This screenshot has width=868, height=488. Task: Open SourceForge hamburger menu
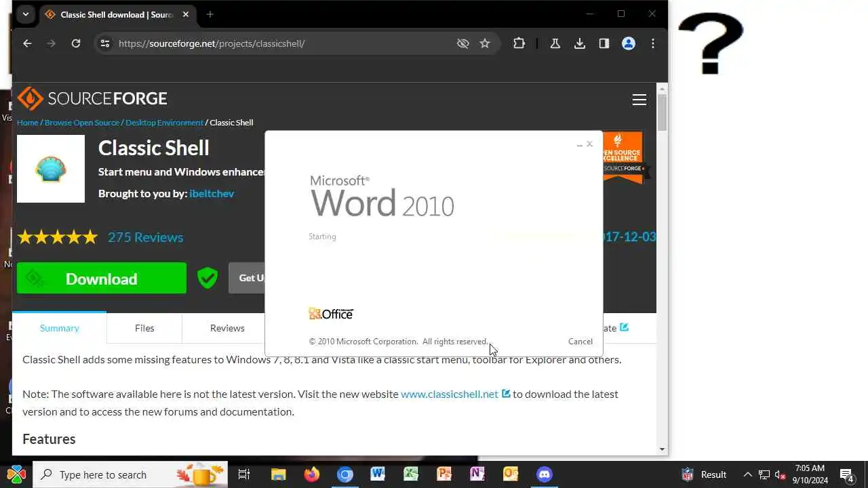pyautogui.click(x=639, y=100)
